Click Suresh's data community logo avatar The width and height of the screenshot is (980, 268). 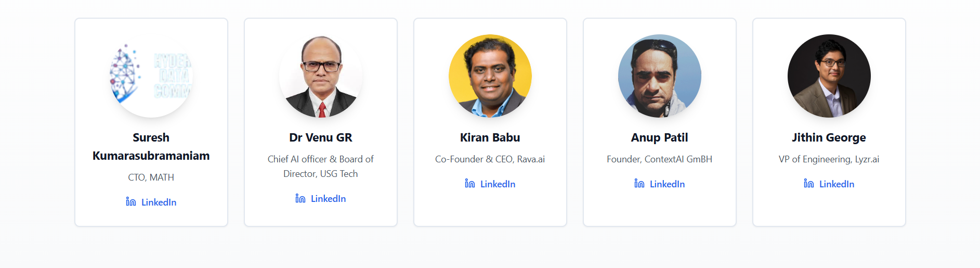coord(151,76)
